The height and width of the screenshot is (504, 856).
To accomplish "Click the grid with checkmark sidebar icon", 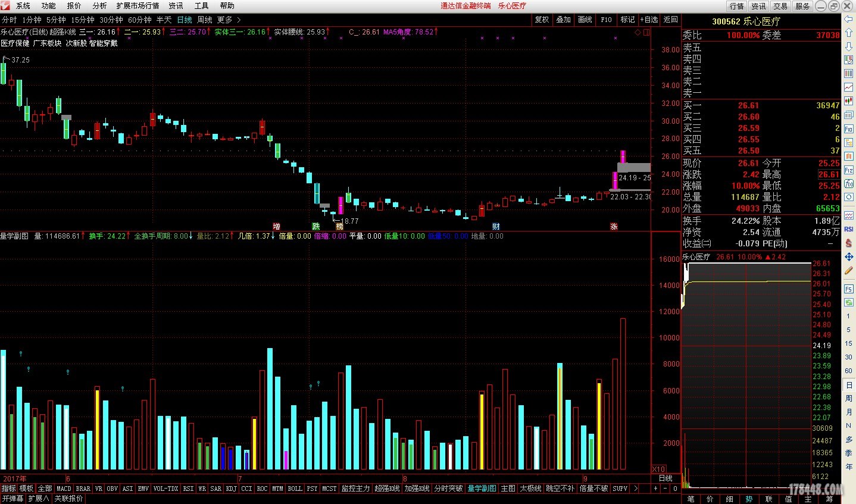I will tap(848, 60).
